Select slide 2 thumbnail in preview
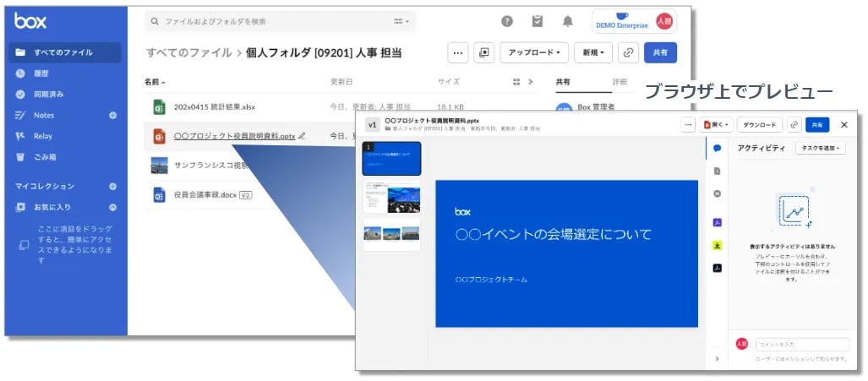The image size is (868, 381). tap(392, 197)
